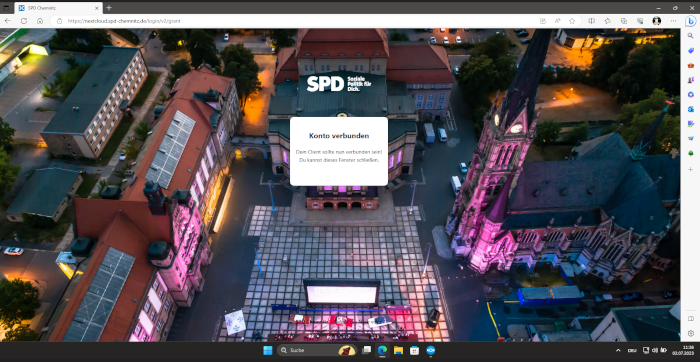Reload the Nextcloud page
The width and height of the screenshot is (700, 362).
pos(24,21)
